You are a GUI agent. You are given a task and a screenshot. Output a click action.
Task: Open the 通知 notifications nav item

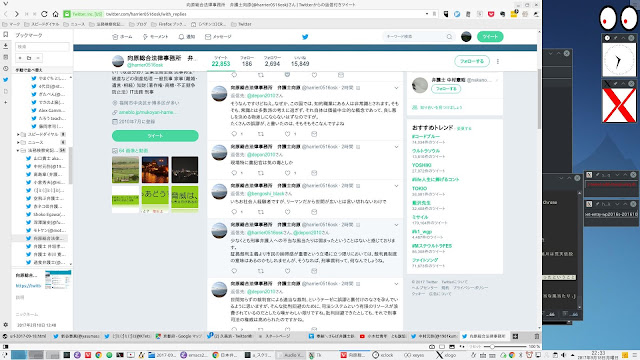187,37
